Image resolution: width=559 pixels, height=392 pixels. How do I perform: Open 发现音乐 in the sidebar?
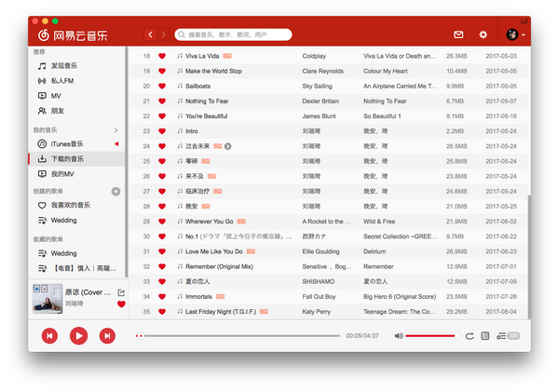click(64, 65)
